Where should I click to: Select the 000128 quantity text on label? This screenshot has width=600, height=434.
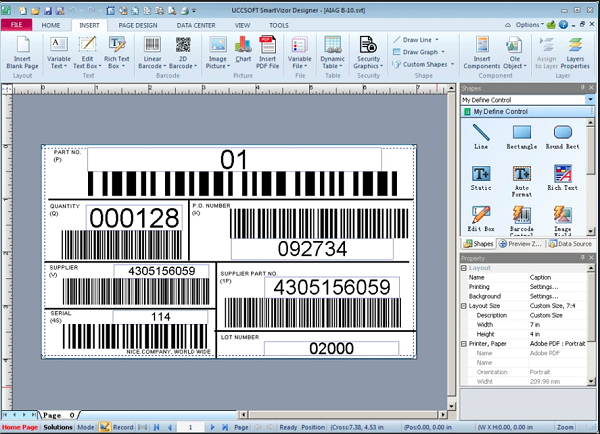pyautogui.click(x=134, y=218)
